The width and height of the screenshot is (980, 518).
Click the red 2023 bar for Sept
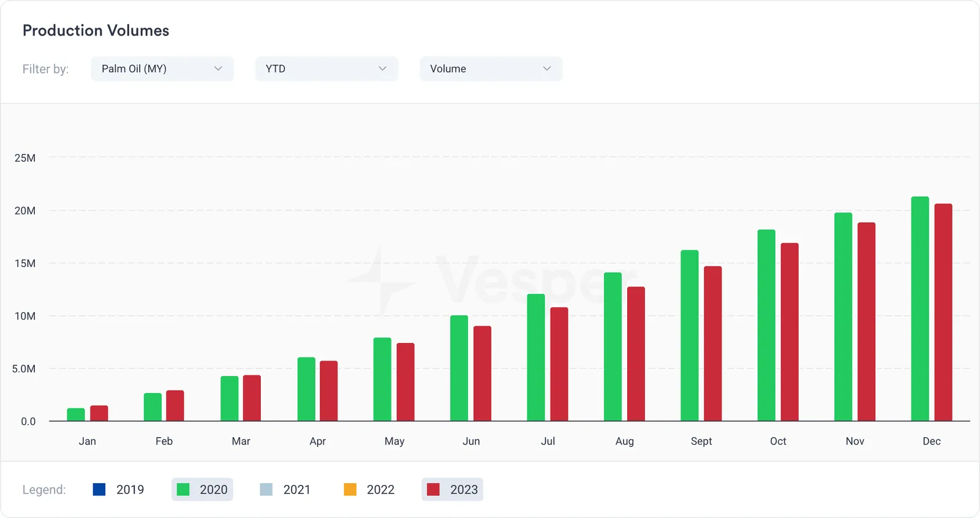[x=713, y=343]
